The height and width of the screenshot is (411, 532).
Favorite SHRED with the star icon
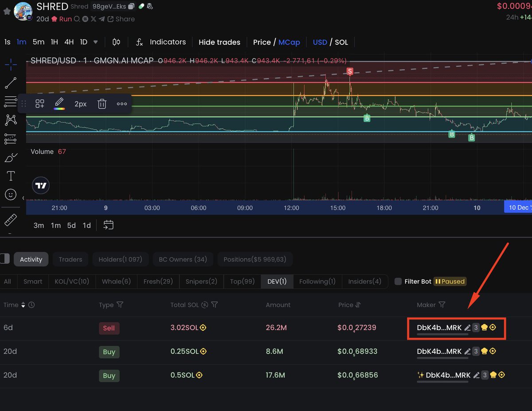(7, 11)
